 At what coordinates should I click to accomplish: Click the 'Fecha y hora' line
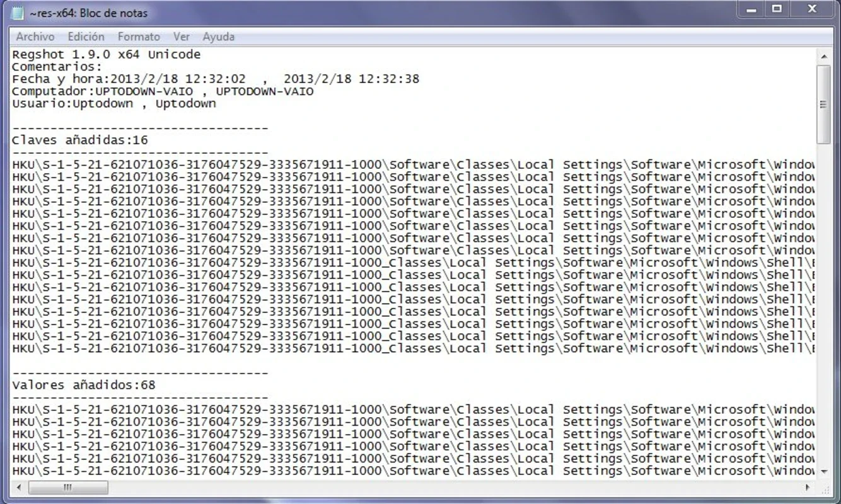click(216, 79)
